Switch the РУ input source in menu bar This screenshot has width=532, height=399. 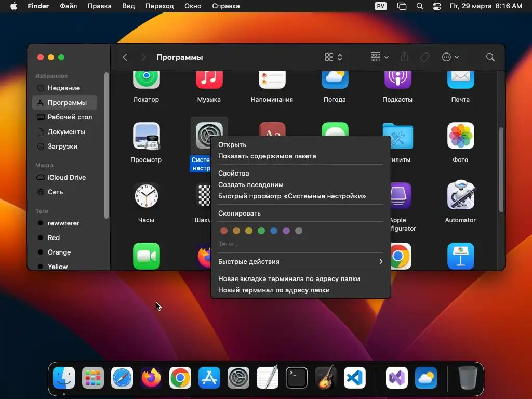click(x=381, y=6)
